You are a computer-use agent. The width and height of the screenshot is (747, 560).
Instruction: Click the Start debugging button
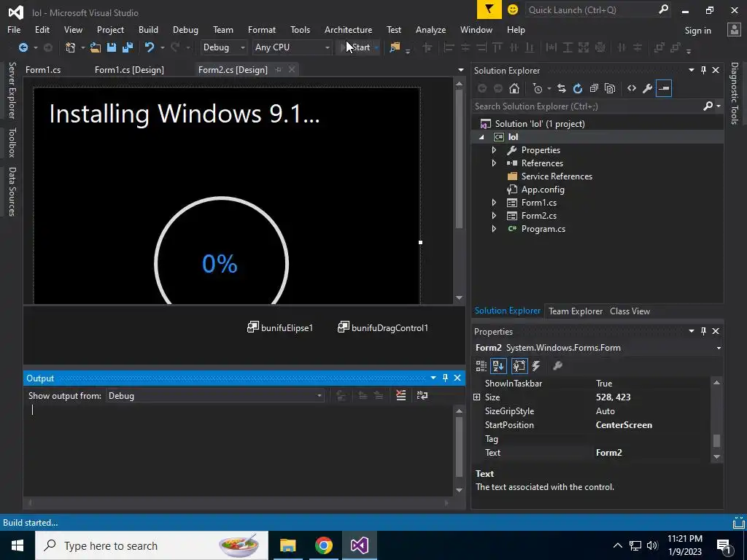357,47
